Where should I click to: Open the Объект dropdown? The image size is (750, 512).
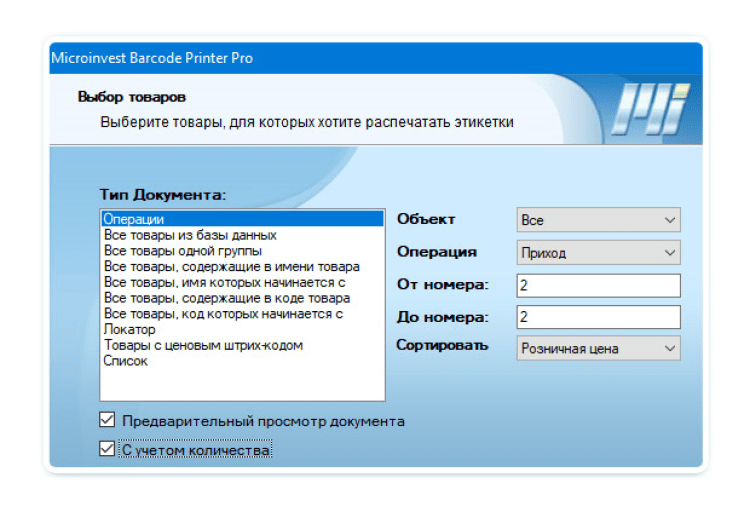[598, 220]
